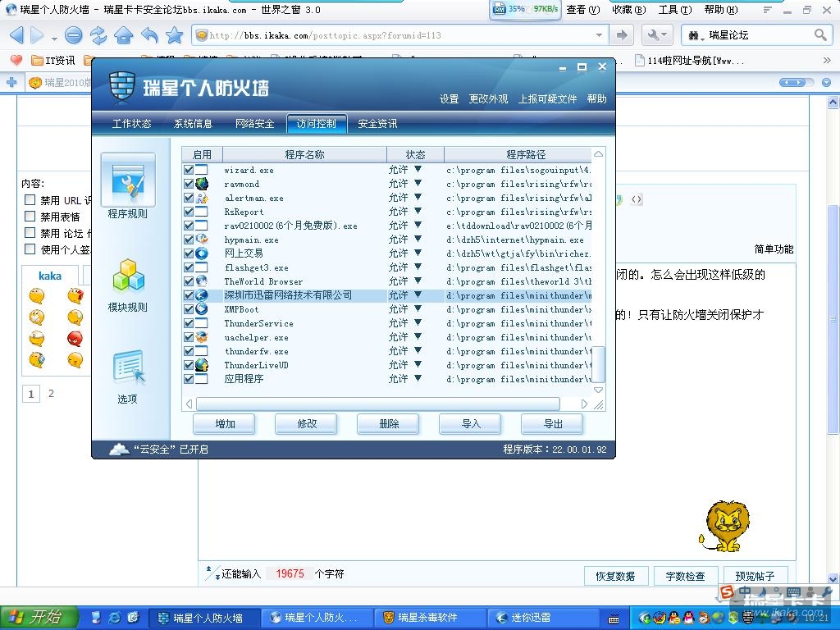
Task: Expand the bookmarks bar overflow chevron
Action: [x=827, y=60]
